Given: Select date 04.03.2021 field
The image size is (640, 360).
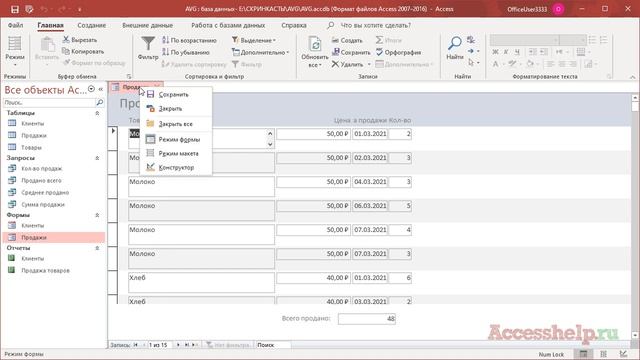Looking at the screenshot, I should [x=370, y=182].
